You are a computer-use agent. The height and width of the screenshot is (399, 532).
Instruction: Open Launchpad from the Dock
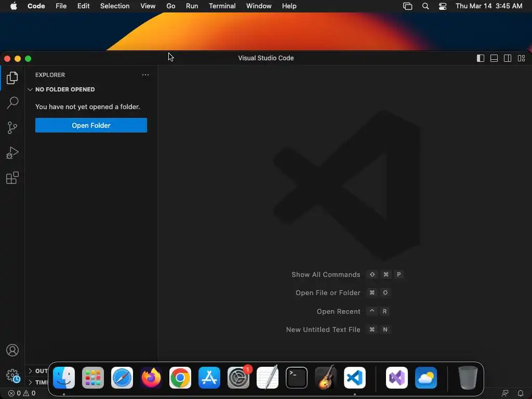coord(93,378)
